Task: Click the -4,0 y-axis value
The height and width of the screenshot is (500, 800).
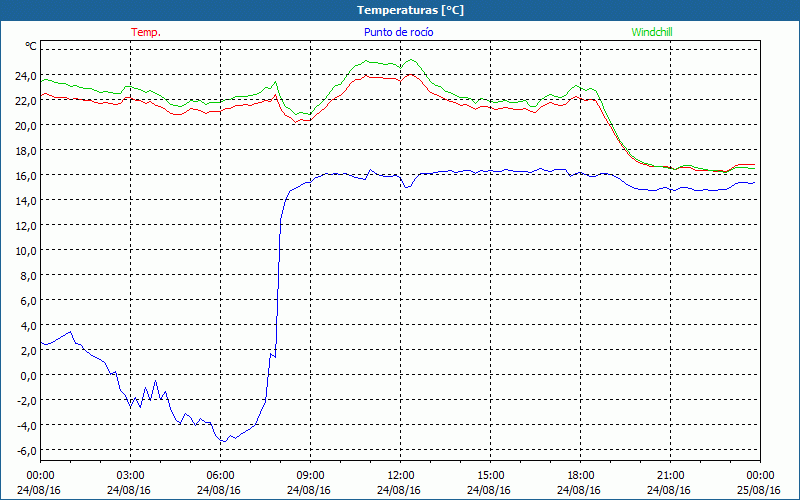Action: (x=27, y=426)
